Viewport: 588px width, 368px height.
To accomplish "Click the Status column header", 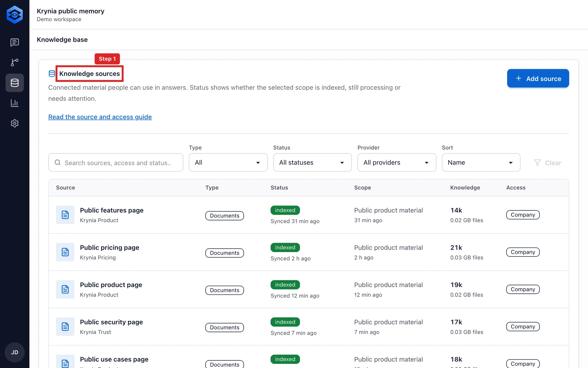I will pos(279,187).
